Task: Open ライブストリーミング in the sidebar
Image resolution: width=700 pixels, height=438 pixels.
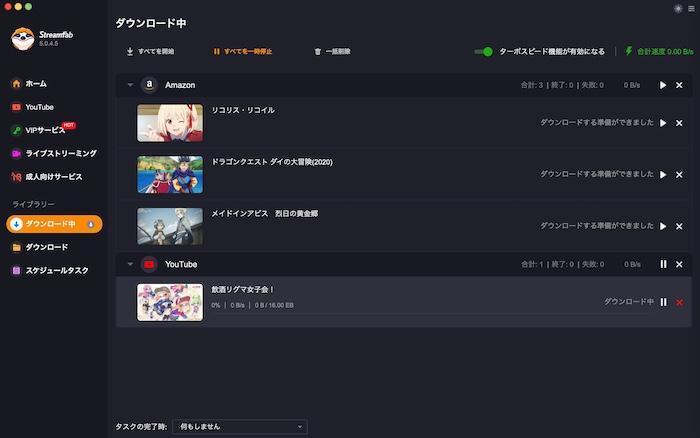Action: point(54,153)
